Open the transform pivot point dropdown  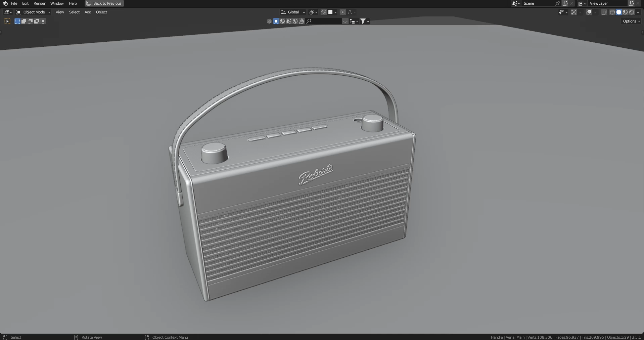(x=313, y=12)
